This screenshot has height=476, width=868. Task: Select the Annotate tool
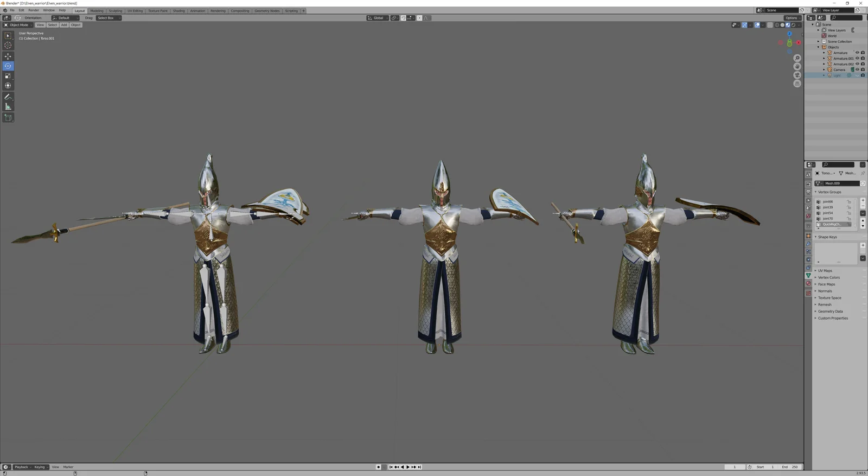8,97
